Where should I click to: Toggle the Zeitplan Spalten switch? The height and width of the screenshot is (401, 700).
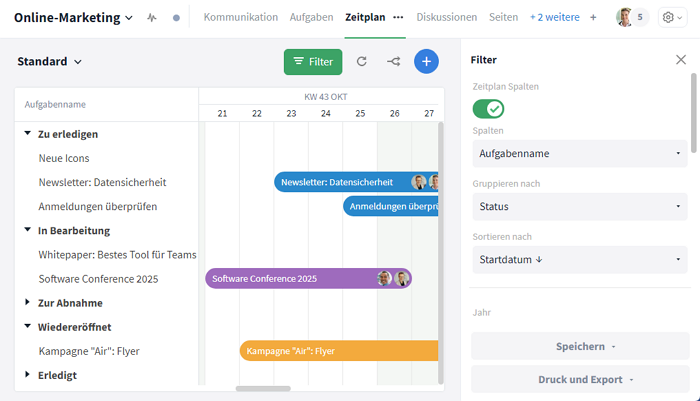click(x=488, y=108)
